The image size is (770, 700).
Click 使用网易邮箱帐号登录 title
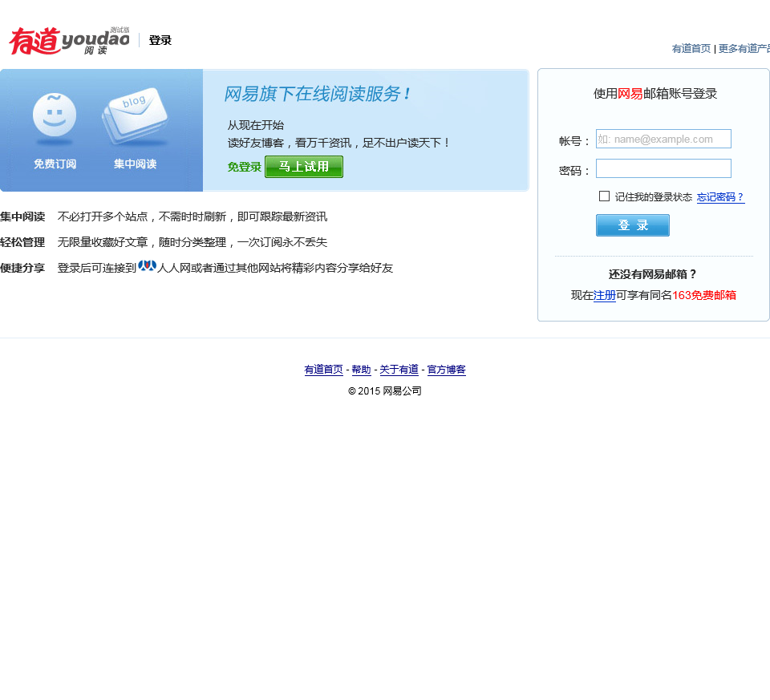pyautogui.click(x=655, y=94)
